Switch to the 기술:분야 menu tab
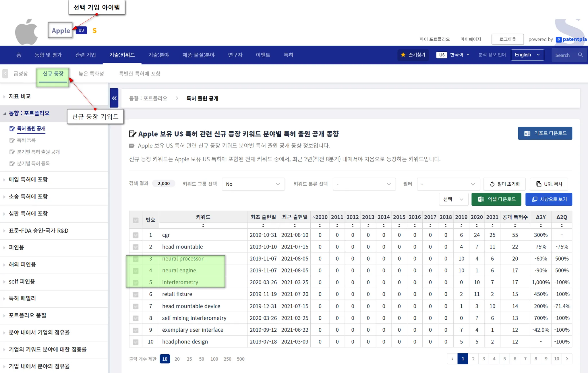This screenshot has width=588, height=373. click(158, 55)
